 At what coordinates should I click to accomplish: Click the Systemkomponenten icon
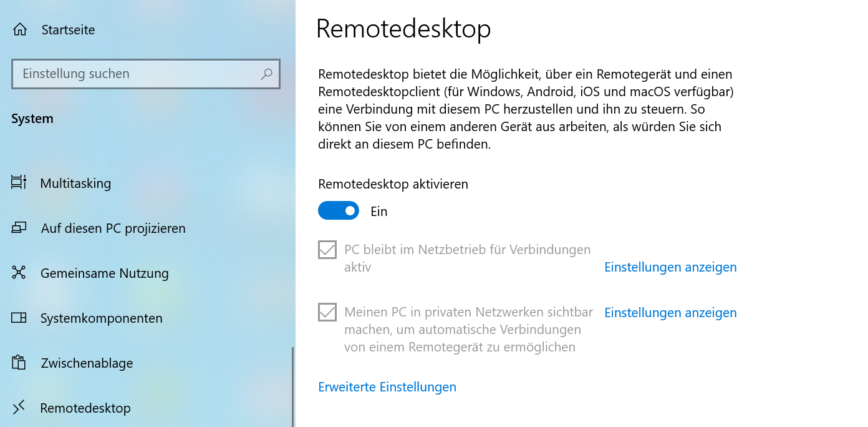coord(19,318)
